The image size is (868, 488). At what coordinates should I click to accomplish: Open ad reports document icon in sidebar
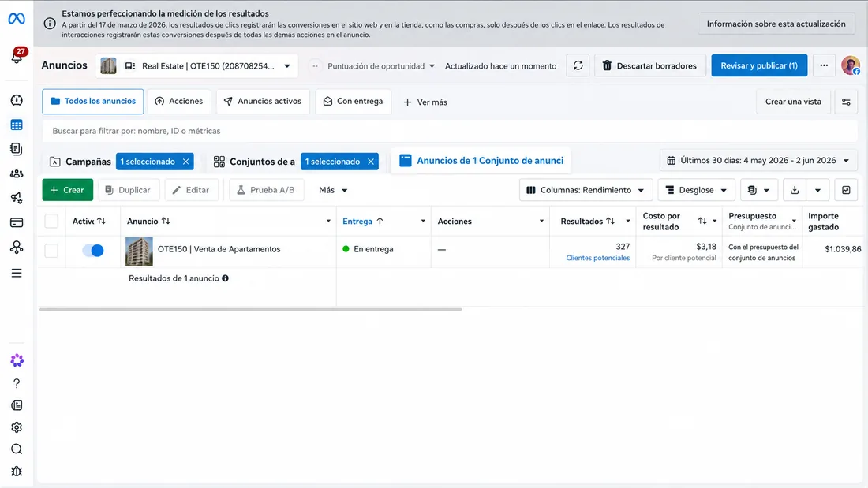click(17, 149)
